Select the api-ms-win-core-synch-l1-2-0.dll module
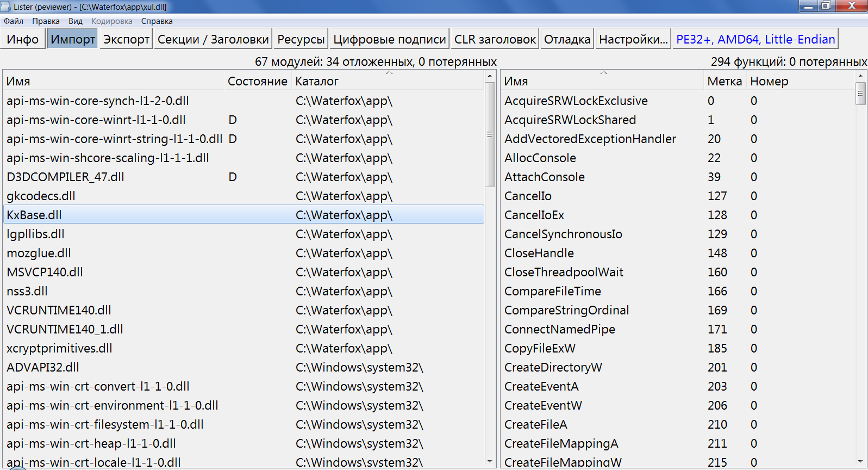The image size is (868, 470). pyautogui.click(x=243, y=101)
